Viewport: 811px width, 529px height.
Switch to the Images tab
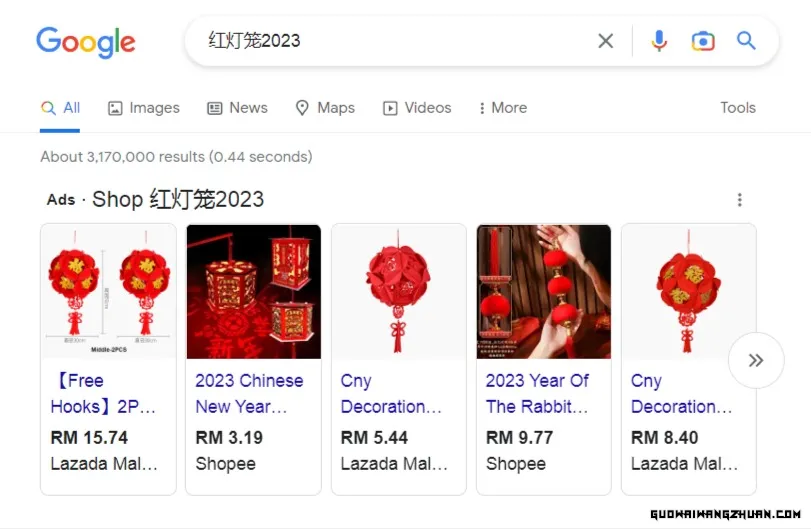click(144, 108)
